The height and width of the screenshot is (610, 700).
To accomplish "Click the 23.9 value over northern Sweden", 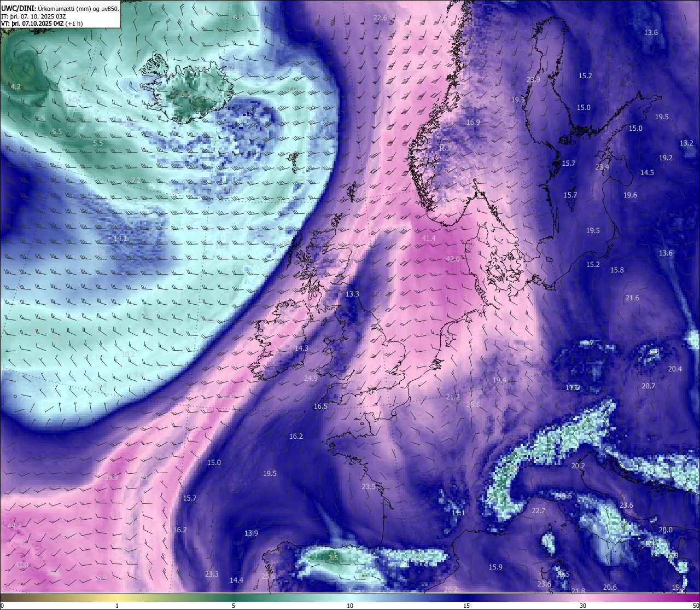I will tap(533, 79).
